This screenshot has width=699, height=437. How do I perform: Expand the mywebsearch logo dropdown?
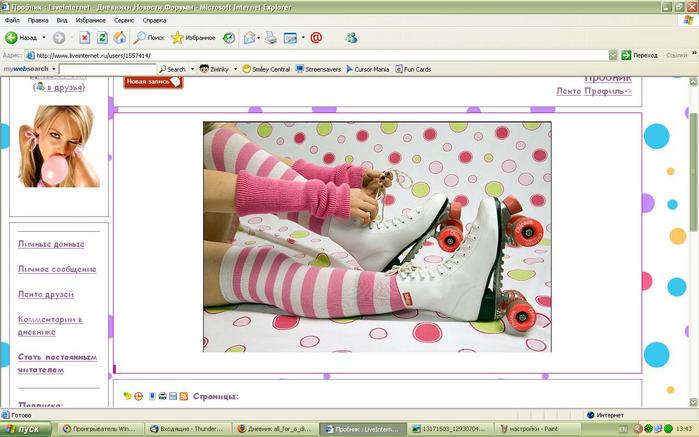[53, 69]
